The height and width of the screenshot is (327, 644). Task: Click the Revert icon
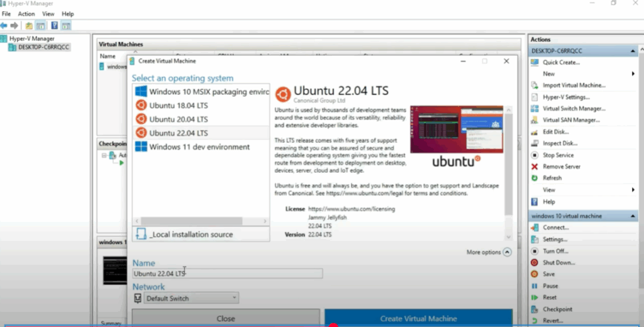(535, 321)
